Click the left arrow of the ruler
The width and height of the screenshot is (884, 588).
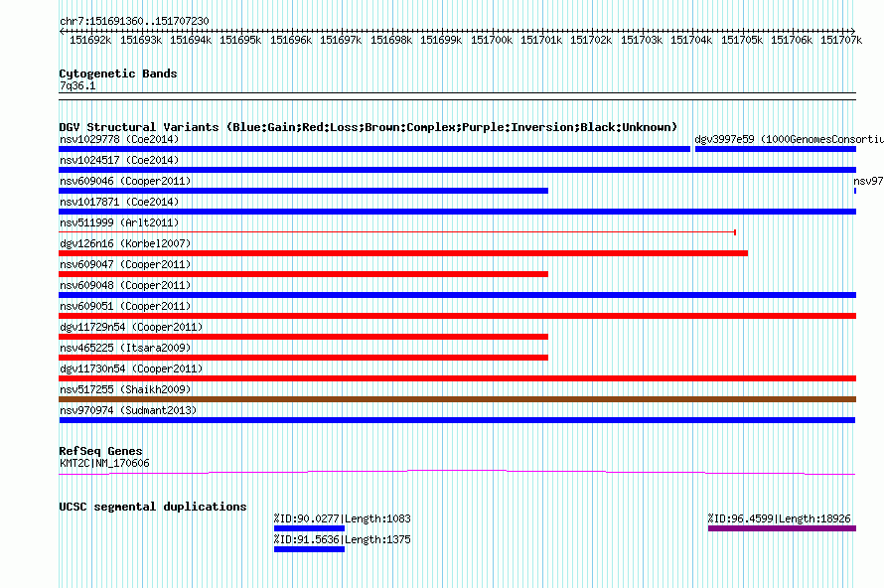(x=62, y=32)
